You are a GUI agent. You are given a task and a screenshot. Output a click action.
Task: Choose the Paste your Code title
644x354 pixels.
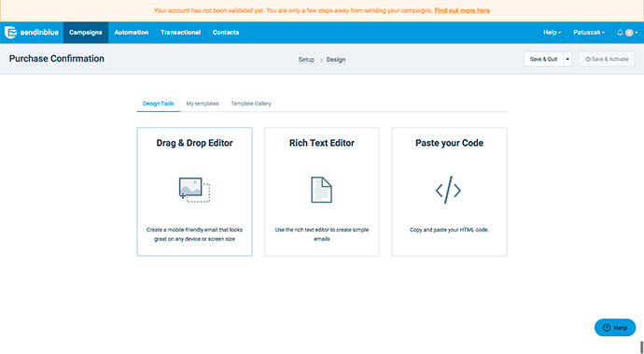tap(449, 143)
